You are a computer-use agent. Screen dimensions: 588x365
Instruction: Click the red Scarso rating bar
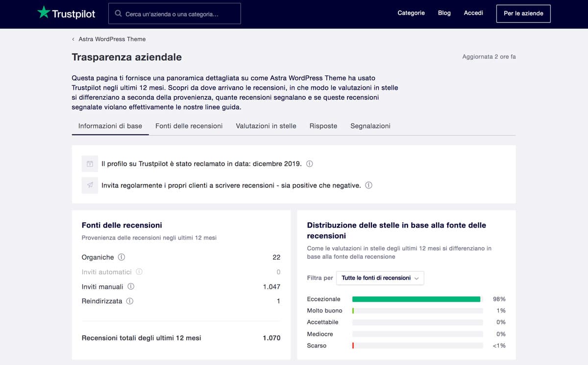(x=417, y=346)
